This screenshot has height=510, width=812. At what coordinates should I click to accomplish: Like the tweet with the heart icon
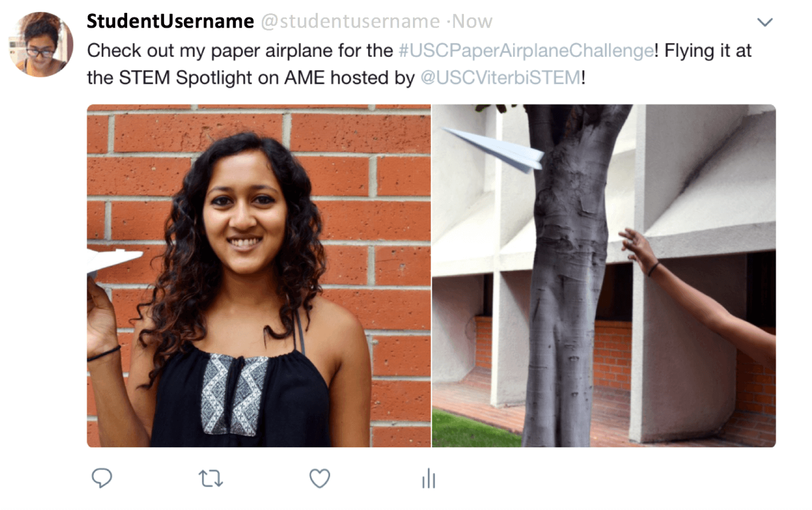click(319, 479)
